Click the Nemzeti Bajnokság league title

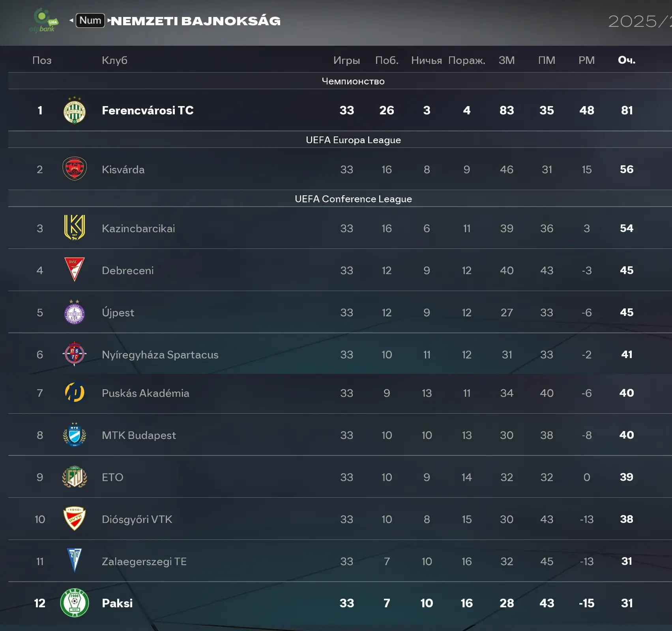pyautogui.click(x=196, y=21)
